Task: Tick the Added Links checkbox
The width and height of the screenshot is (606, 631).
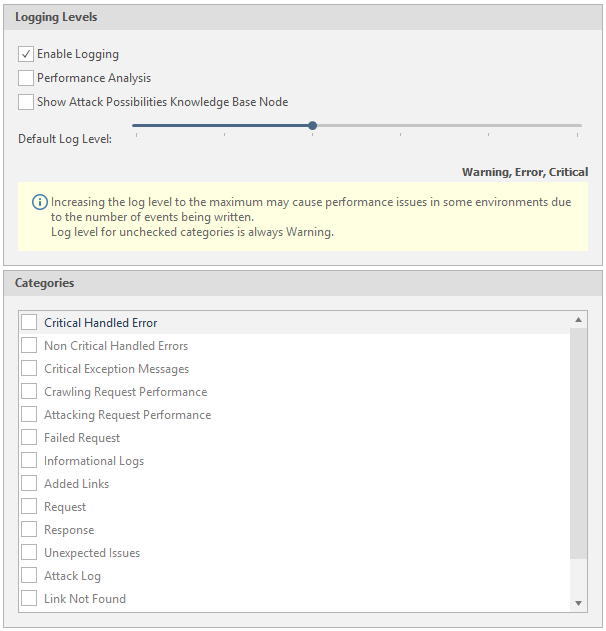Action: (x=29, y=484)
